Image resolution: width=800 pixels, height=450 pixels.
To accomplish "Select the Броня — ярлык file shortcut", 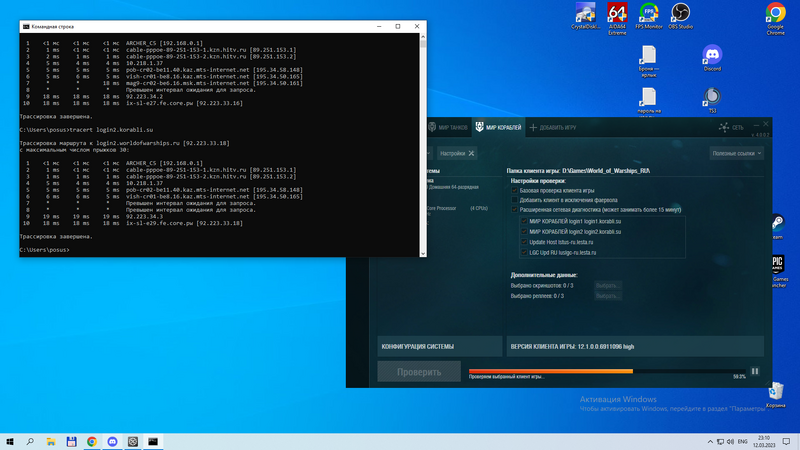I will (x=648, y=61).
